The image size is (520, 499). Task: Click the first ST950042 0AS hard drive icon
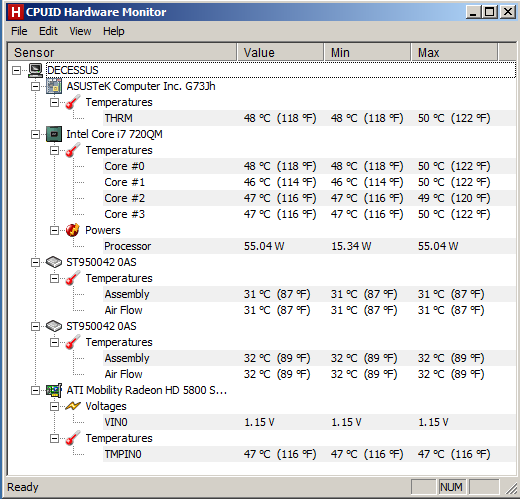tap(54, 262)
